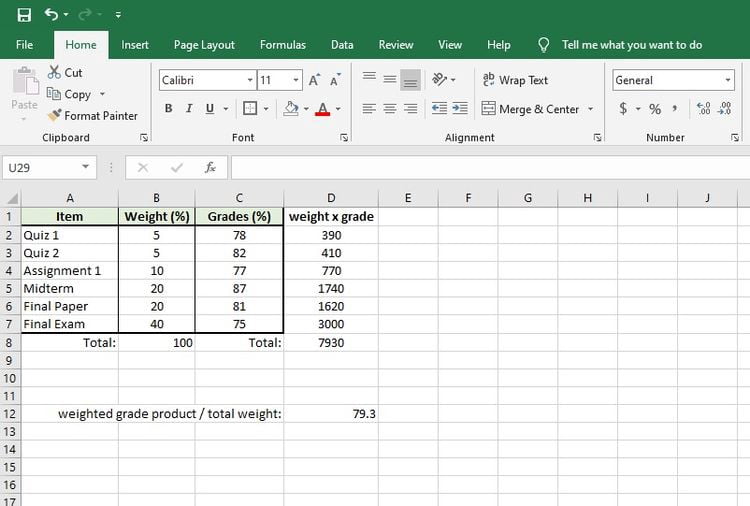Open the Calibri font name dropdown
The image size is (750, 506).
point(250,80)
